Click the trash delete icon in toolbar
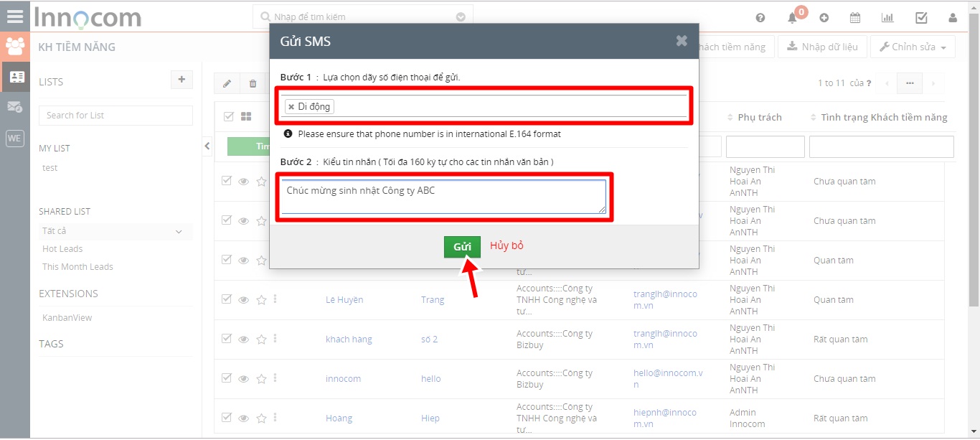980x440 pixels. (253, 83)
